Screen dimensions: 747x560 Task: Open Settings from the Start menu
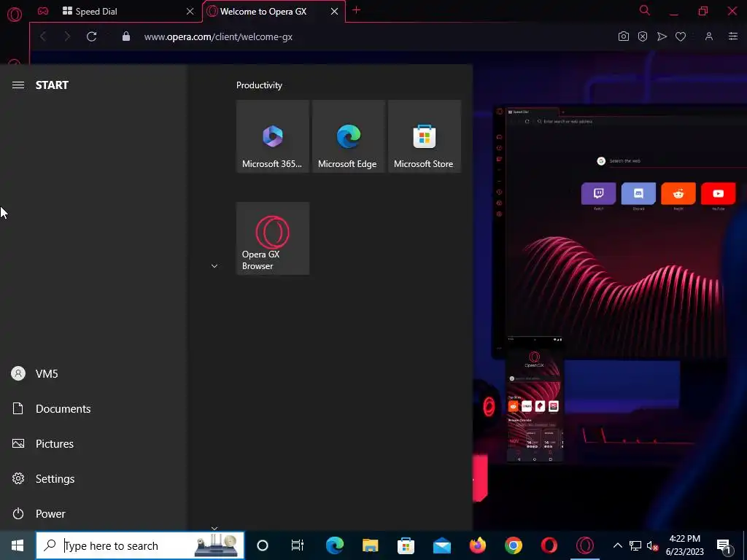93,478
